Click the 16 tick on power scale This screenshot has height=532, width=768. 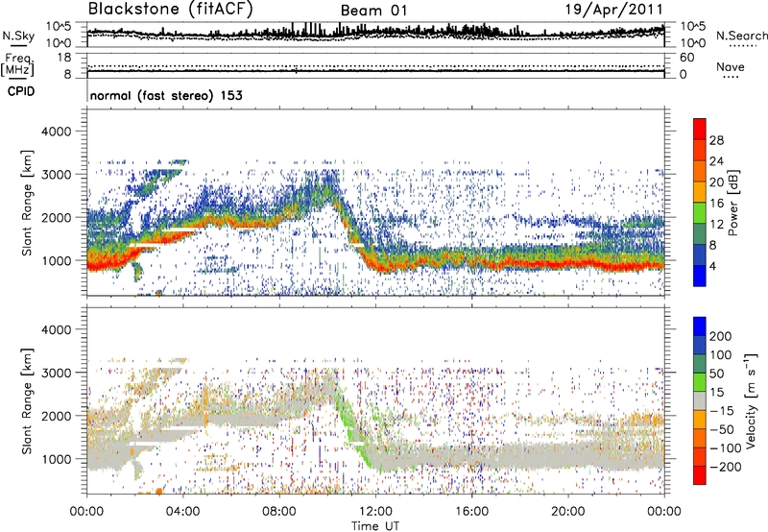(x=716, y=204)
